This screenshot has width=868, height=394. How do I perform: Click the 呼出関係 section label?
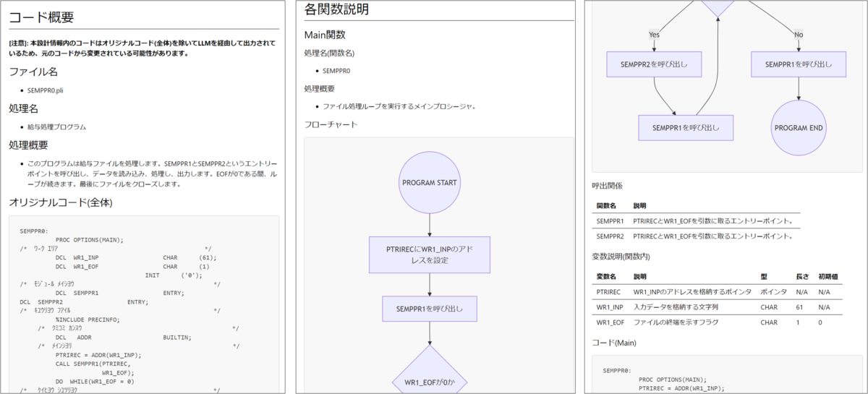(x=608, y=186)
